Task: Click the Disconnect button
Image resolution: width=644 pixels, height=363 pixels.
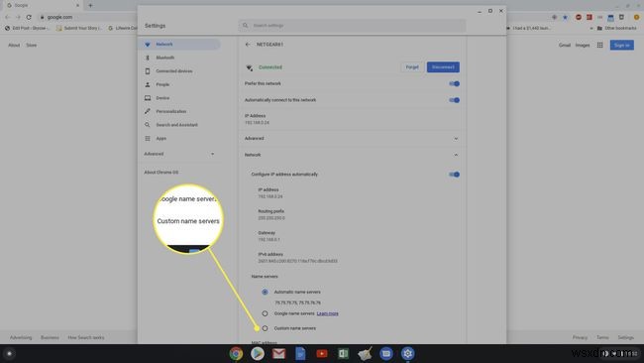Action: [443, 67]
